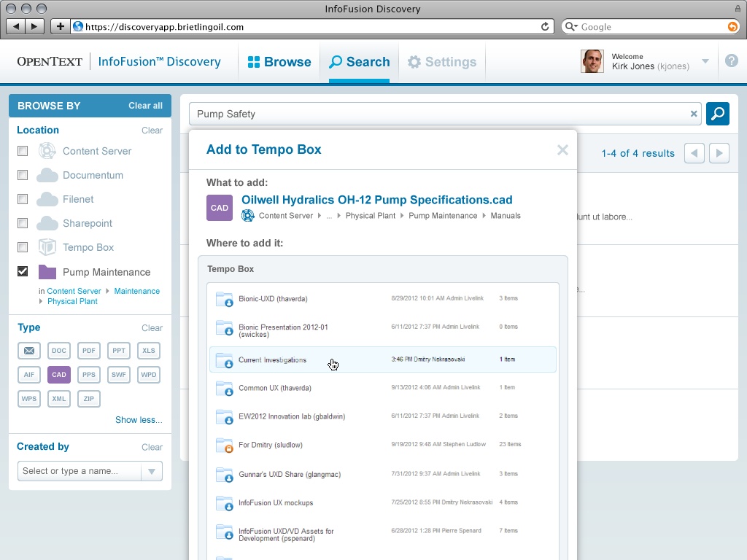
Task: Open the Created by name dropdown arrow
Action: [152, 472]
